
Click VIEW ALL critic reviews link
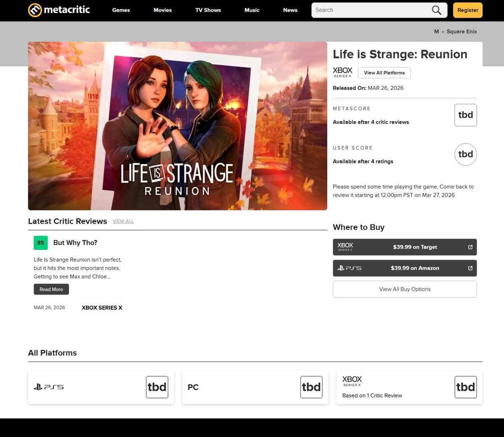coord(123,221)
